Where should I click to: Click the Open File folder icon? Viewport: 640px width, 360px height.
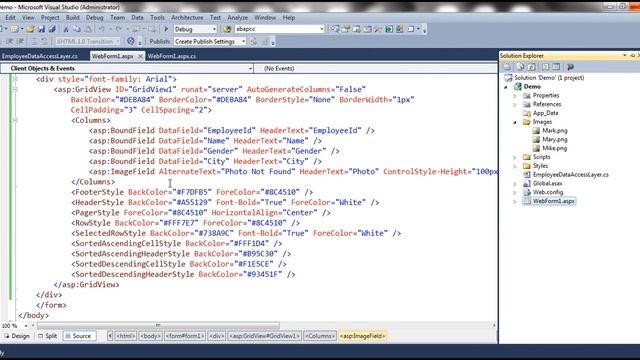coord(30,29)
